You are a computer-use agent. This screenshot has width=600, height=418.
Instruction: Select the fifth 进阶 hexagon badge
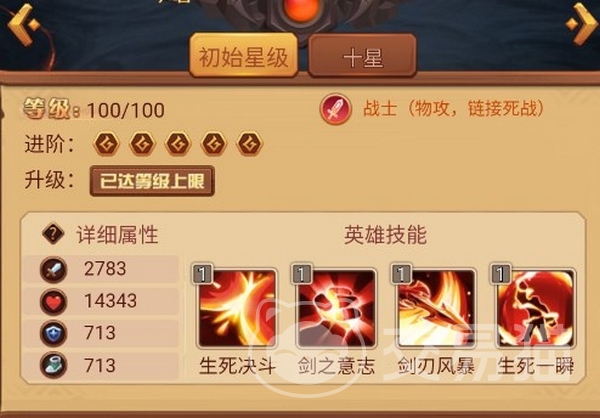click(x=249, y=144)
